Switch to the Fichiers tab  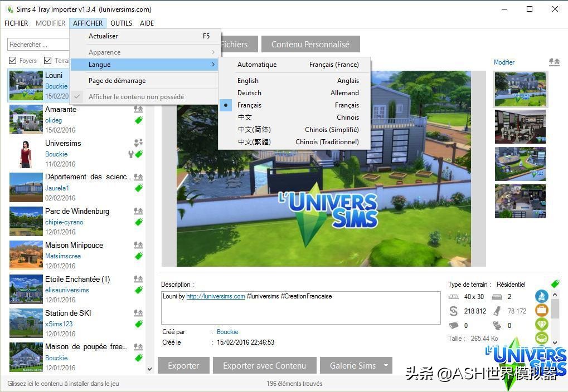pos(239,44)
